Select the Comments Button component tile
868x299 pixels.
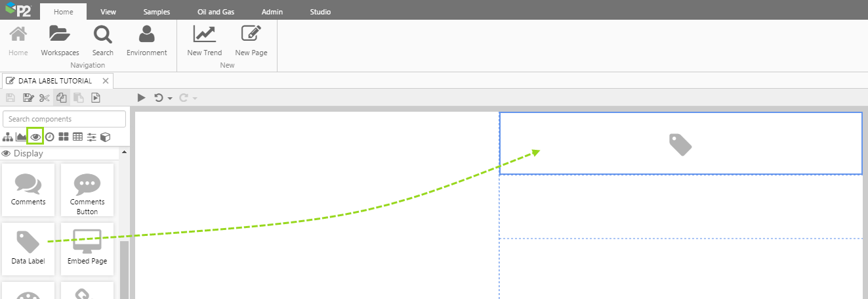[87, 190]
